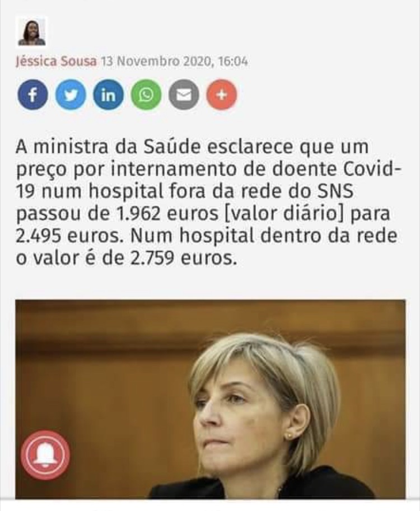420x511 pixels.
Task: Share the article on Facebook
Action: tap(32, 95)
